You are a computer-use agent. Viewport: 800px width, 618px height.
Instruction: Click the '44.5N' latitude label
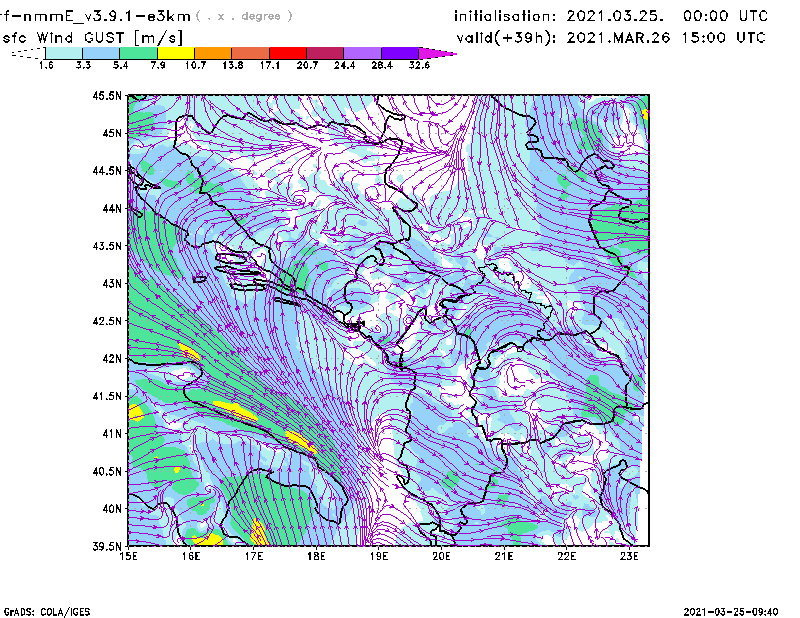coord(107,170)
